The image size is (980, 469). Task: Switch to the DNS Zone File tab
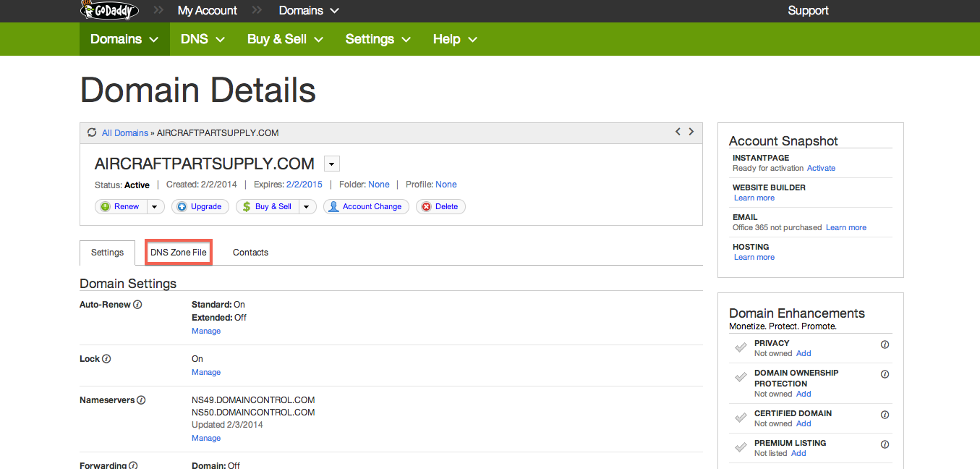click(x=179, y=253)
